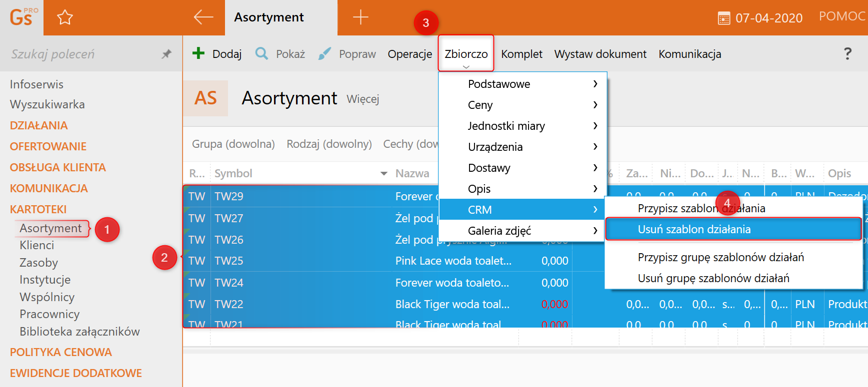Open Infoserwis in the sidebar

(x=36, y=84)
